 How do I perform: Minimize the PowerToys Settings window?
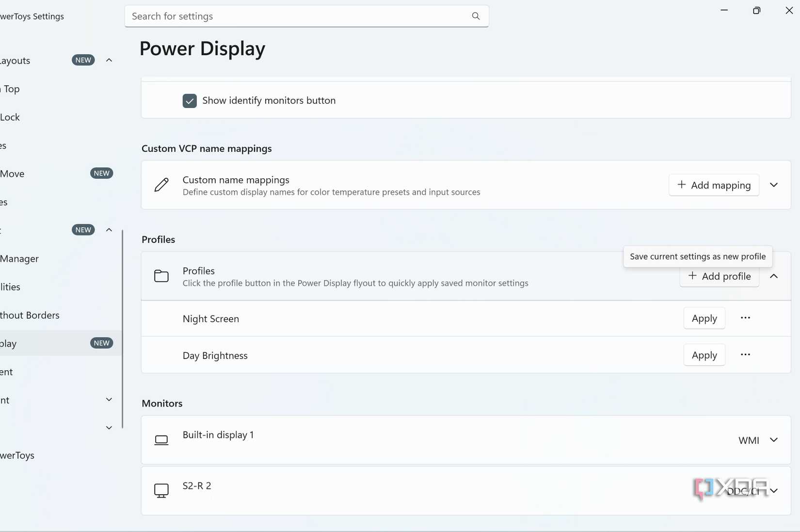pyautogui.click(x=724, y=10)
